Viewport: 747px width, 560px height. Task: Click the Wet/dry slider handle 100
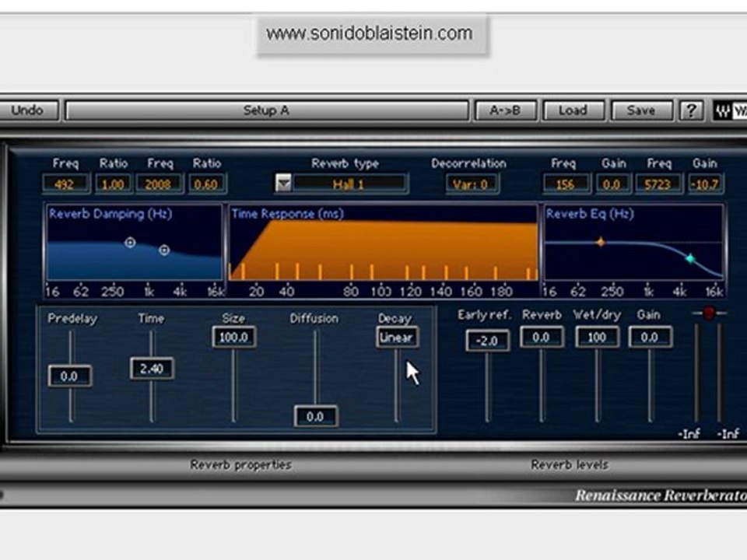tap(597, 337)
